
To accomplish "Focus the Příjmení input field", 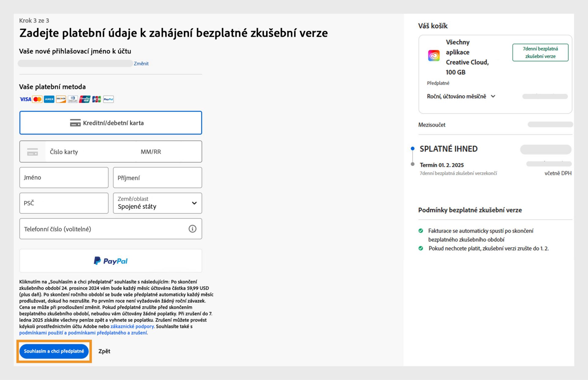I will pos(157,177).
